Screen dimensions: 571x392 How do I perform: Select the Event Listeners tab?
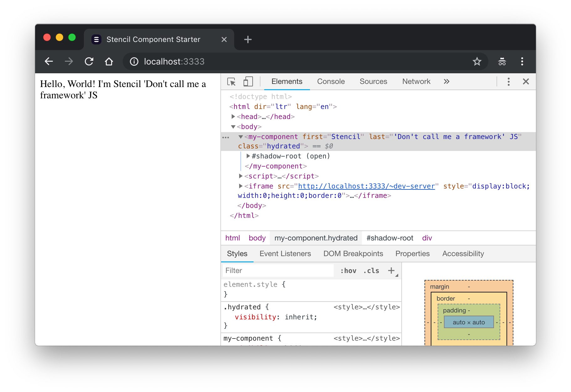pos(285,254)
